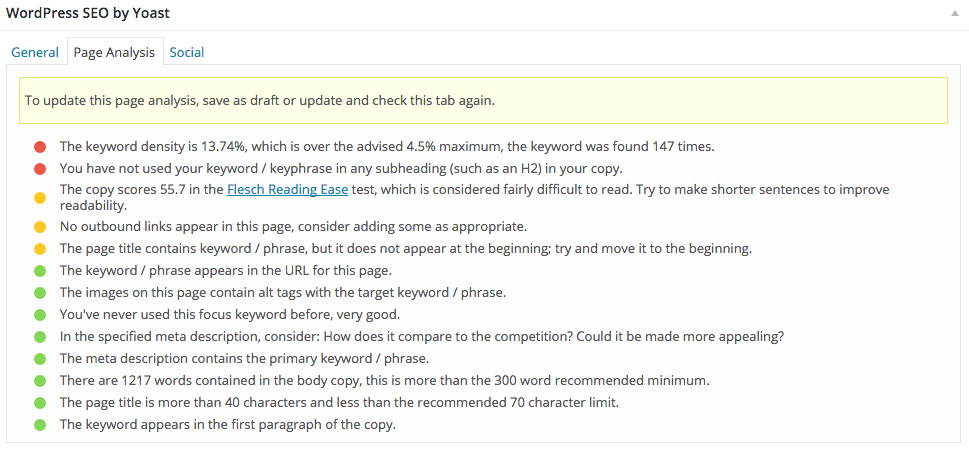This screenshot has width=969, height=452.
Task: Click green dot beside meta description keyword result
Action: pos(40,359)
